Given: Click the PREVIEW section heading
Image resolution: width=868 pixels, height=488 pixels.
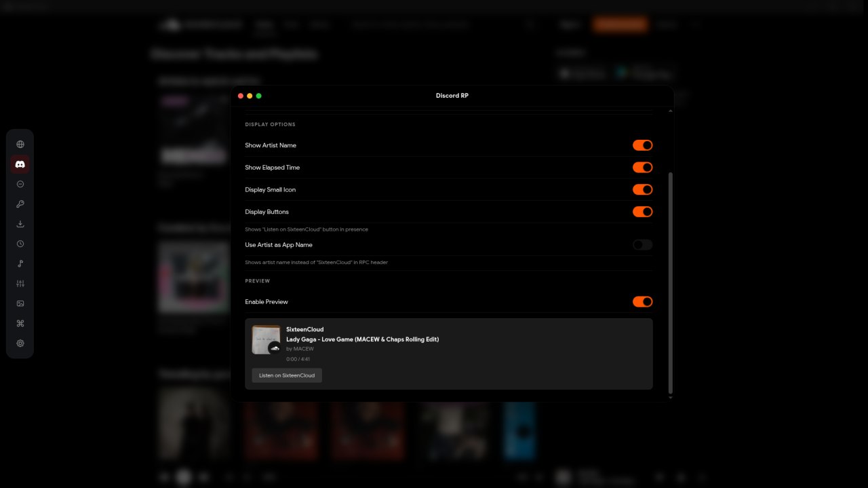Looking at the screenshot, I should [x=258, y=281].
